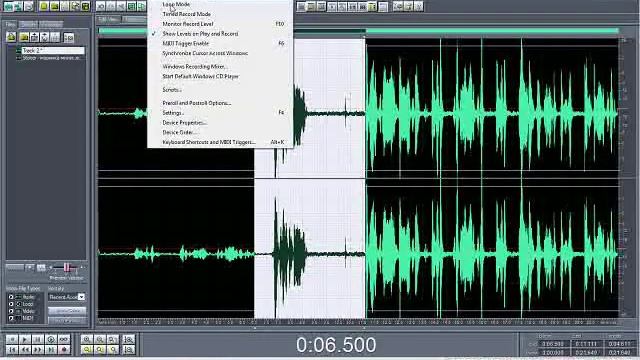640x360 pixels.
Task: Switch to waveform Edit View toolbar icon
Action: tap(8, 6)
